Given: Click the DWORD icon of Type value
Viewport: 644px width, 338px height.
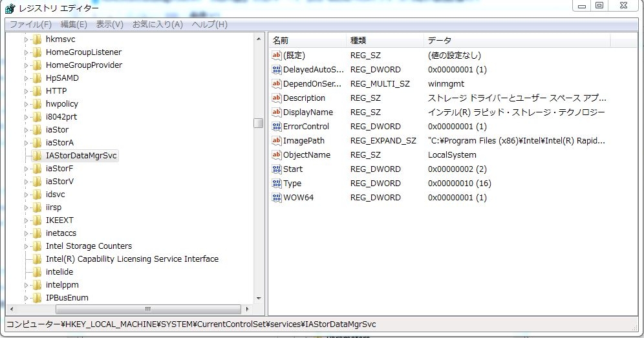Looking at the screenshot, I should [x=276, y=183].
